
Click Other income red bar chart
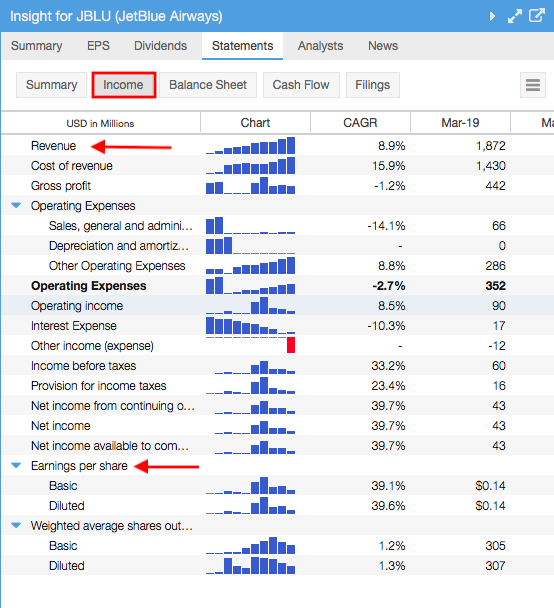(x=291, y=345)
